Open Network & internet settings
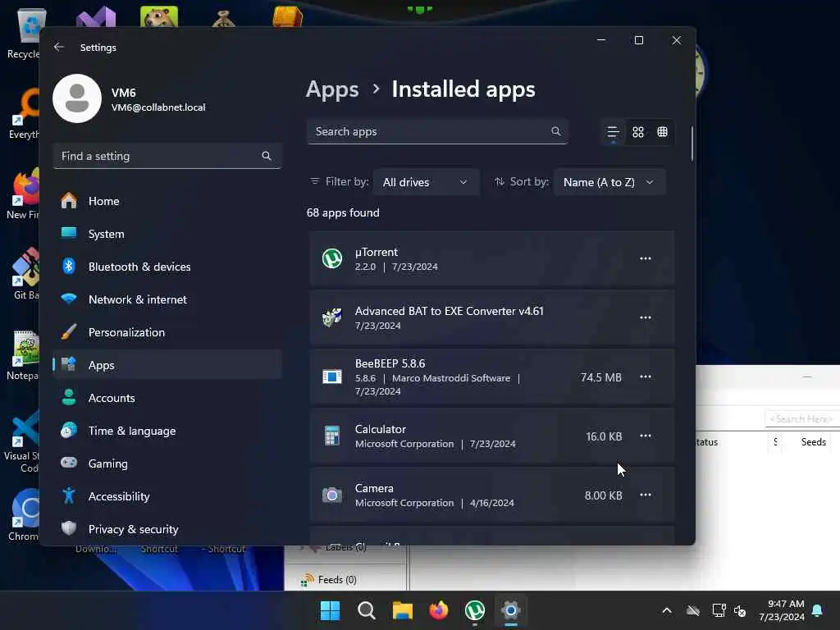This screenshot has height=630, width=840. [167, 299]
